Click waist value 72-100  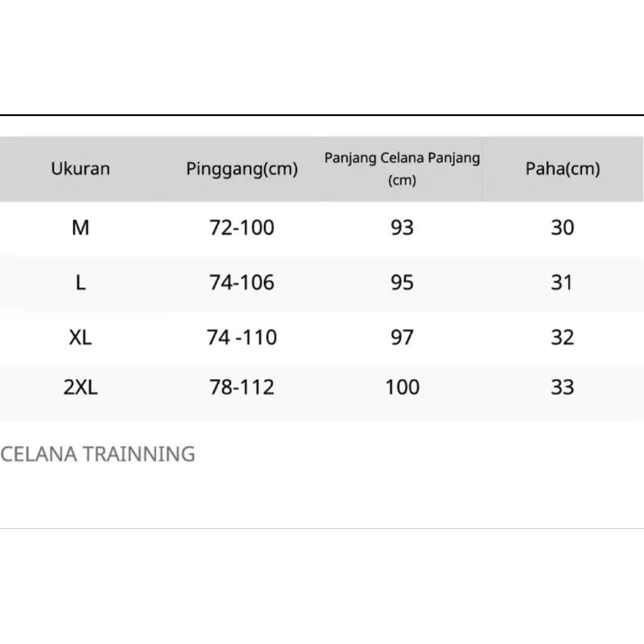[x=242, y=228]
